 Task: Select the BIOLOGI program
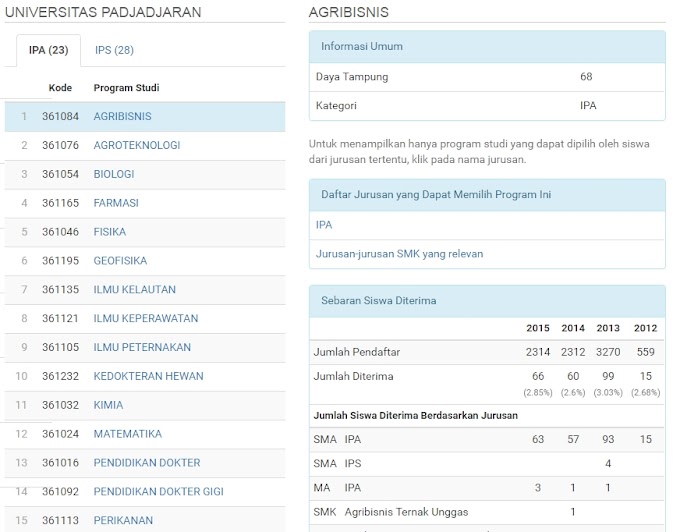coord(114,174)
